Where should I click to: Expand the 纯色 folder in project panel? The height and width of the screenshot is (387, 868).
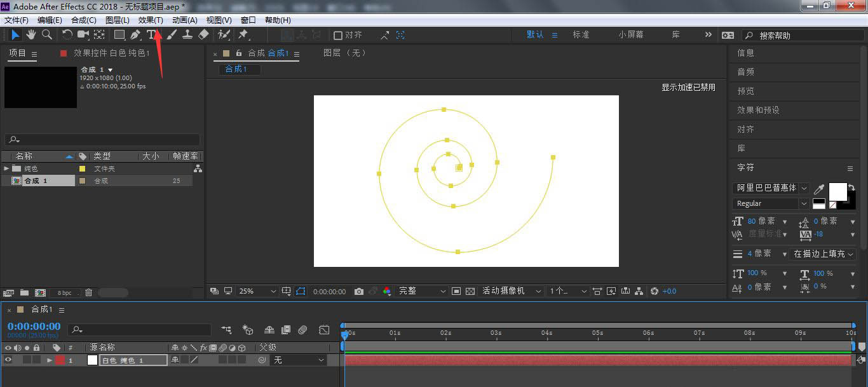6,168
